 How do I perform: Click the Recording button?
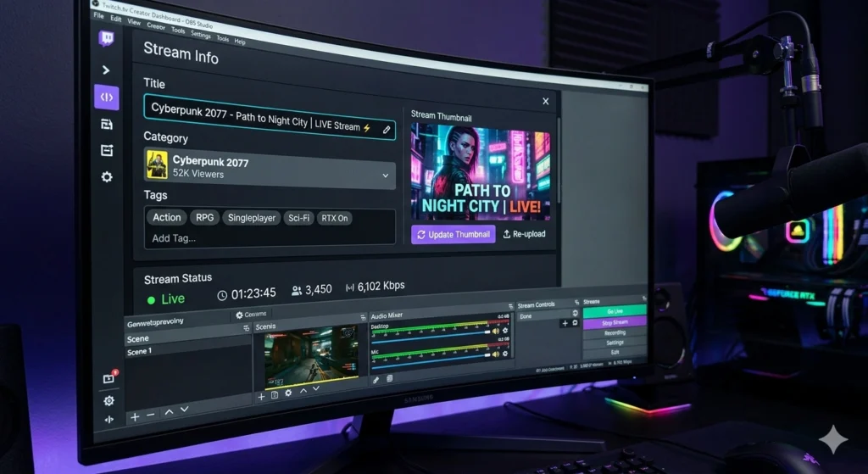coord(615,332)
